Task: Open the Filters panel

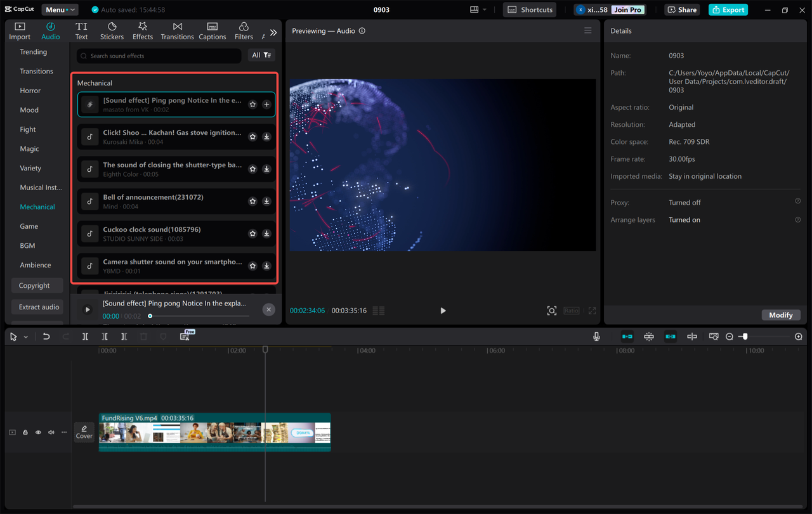Action: 244,30
